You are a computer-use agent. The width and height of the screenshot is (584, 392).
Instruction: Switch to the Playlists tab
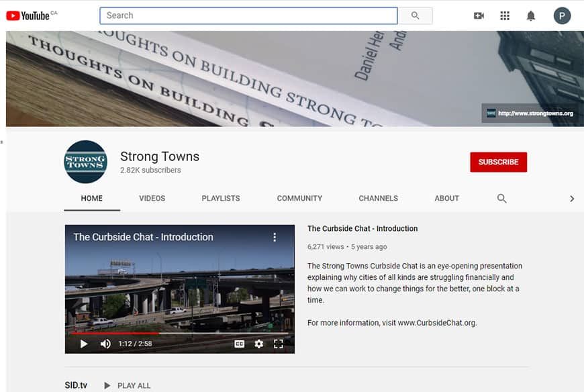point(221,199)
